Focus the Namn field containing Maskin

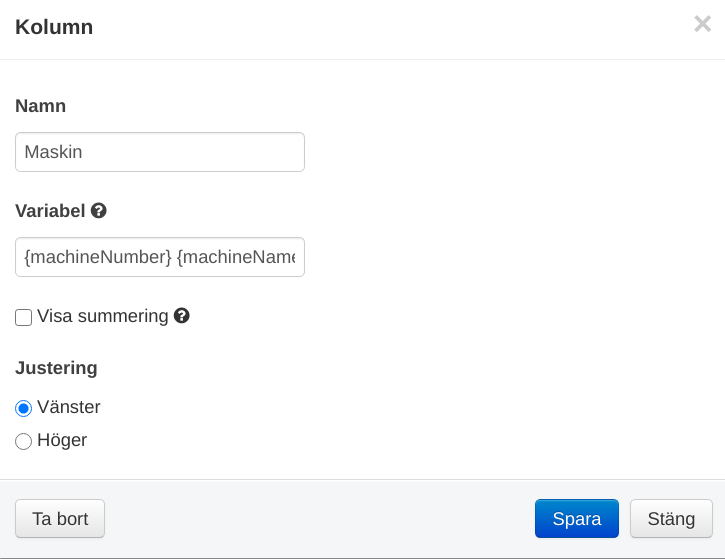[160, 152]
